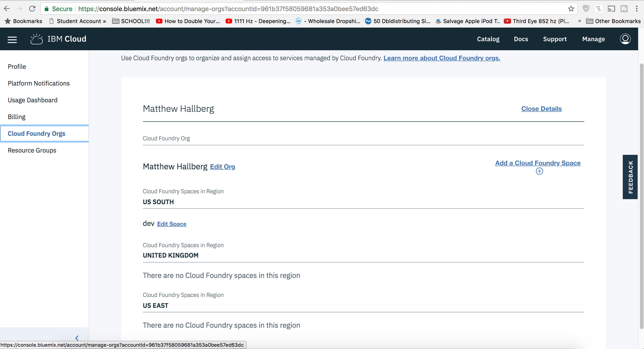
Task: Open the FEEDBACK side tab
Action: [x=630, y=177]
